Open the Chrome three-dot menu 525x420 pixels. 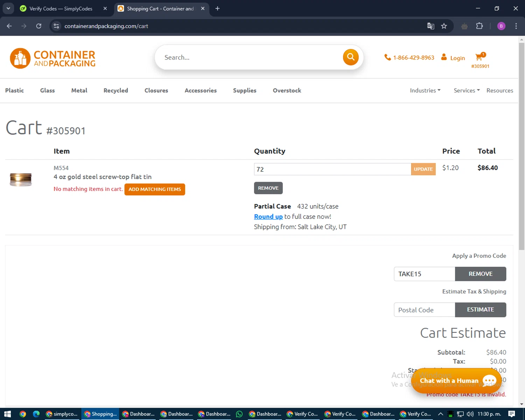[x=516, y=26]
